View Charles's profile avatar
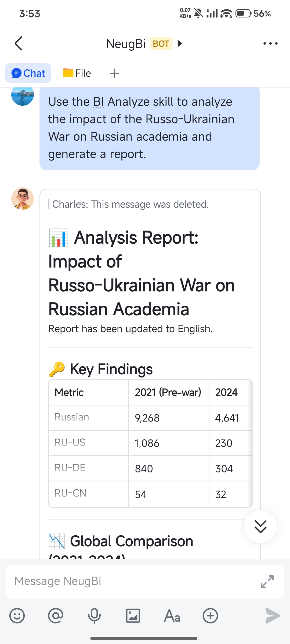The width and height of the screenshot is (290, 644). coord(23,199)
